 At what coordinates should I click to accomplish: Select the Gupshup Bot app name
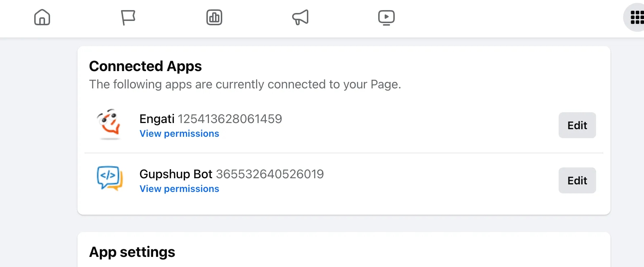pyautogui.click(x=176, y=174)
